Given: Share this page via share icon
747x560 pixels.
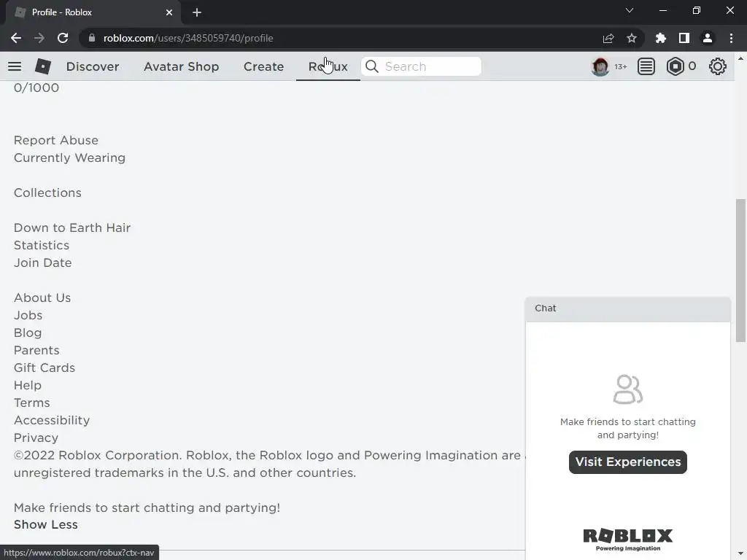Looking at the screenshot, I should (608, 38).
